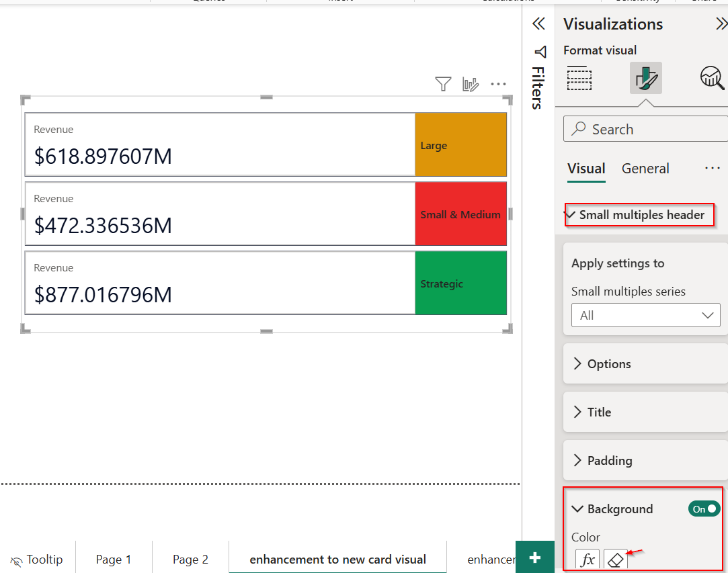
Task: Click the eraser icon to reset Background color
Action: pyautogui.click(x=616, y=559)
